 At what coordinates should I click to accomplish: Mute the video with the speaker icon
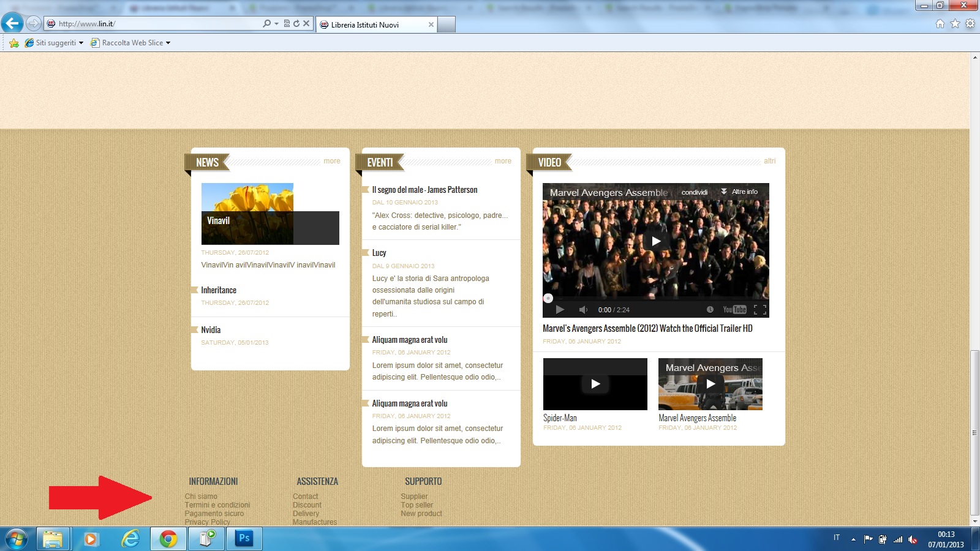(583, 310)
